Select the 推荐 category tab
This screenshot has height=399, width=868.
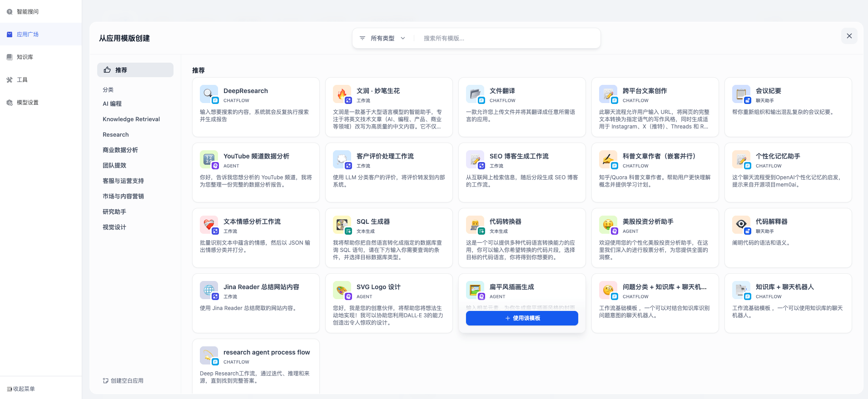click(135, 70)
